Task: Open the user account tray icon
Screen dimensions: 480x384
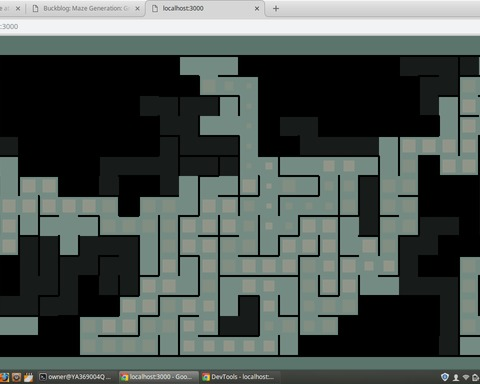Action: tap(456, 377)
